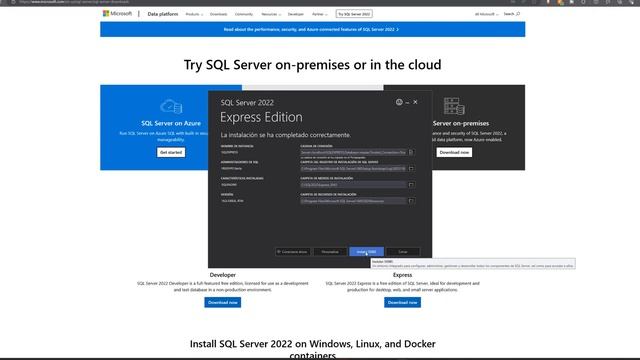Click the on-premises server rack icon
640x360 pixels.
click(454, 106)
